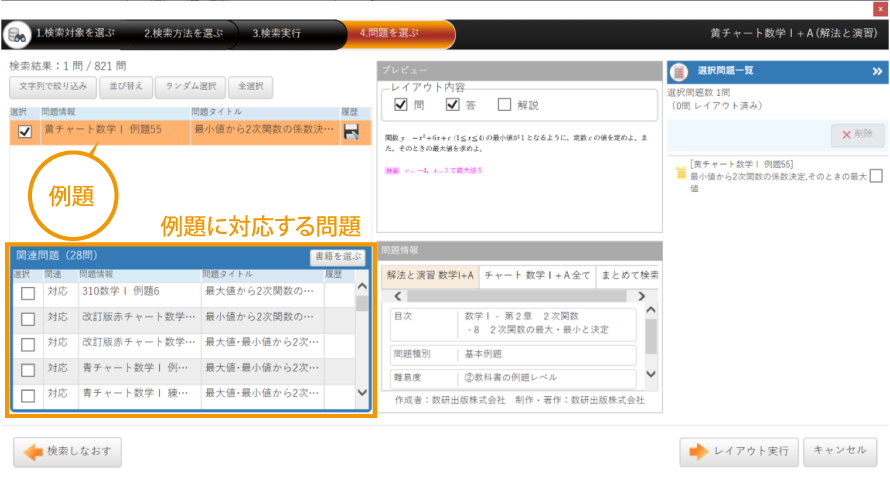The height and width of the screenshot is (487, 890).
Task: Click horizontal scrollbar track under info tabs
Action: coord(517,296)
